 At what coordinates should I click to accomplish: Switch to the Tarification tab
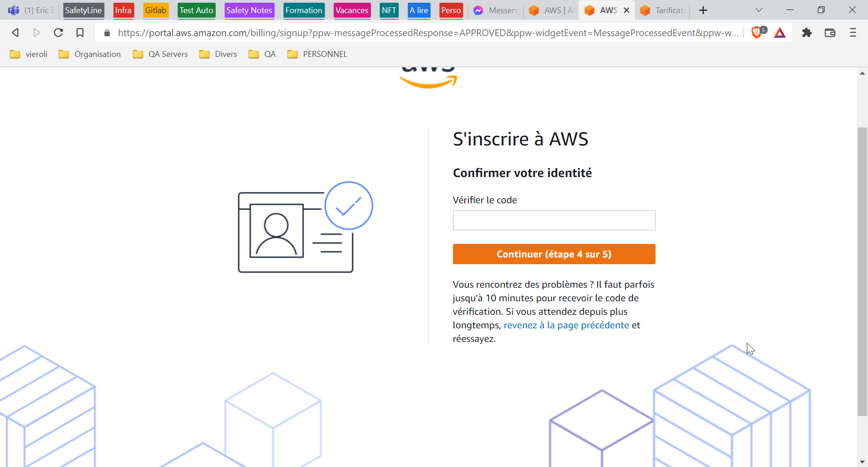pyautogui.click(x=664, y=10)
